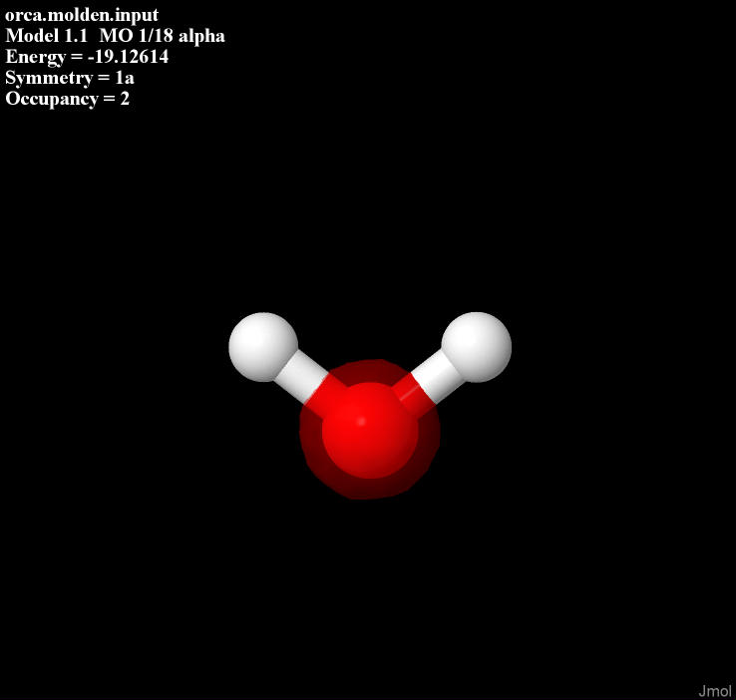Select the left white hydrogen atom
Image resolution: width=736 pixels, height=700 pixels.
[263, 347]
